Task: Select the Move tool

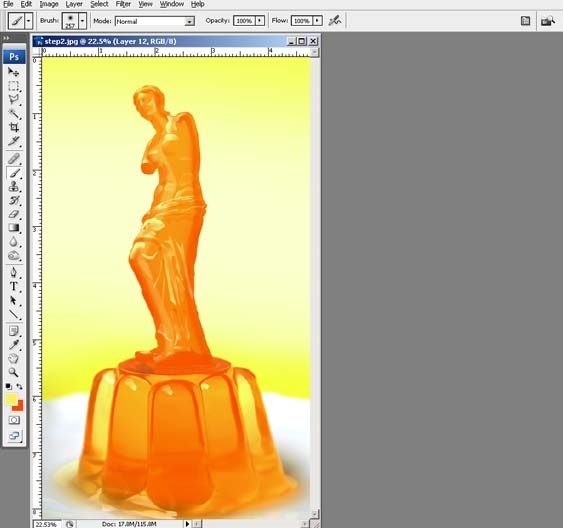Action: 14,73
